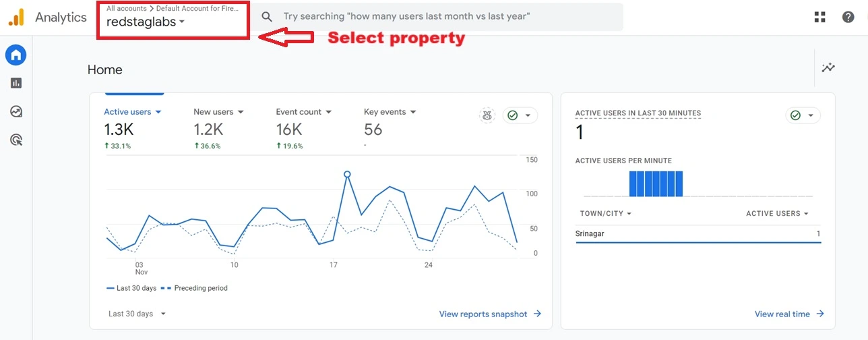
Task: Open the redstaglabs property selector
Action: click(146, 22)
